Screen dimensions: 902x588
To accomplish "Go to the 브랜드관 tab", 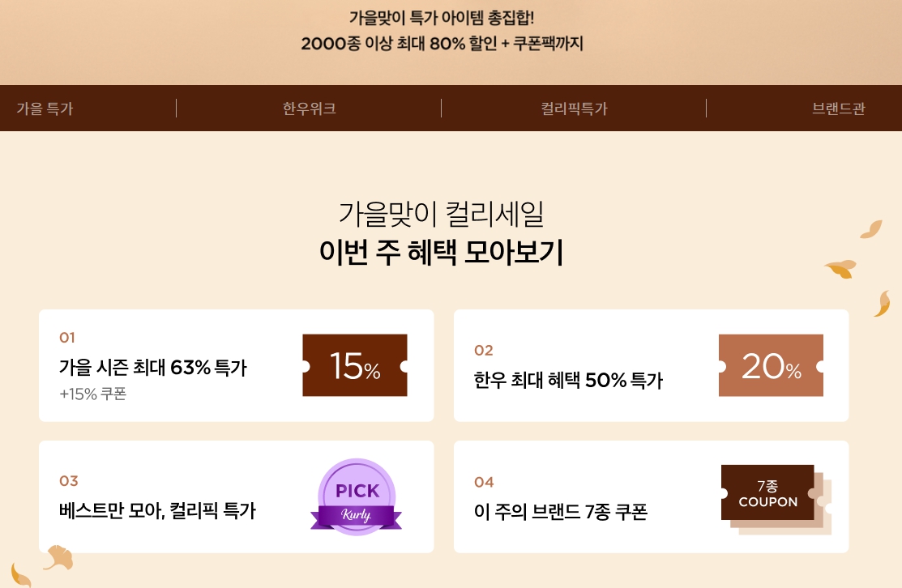I will (838, 109).
